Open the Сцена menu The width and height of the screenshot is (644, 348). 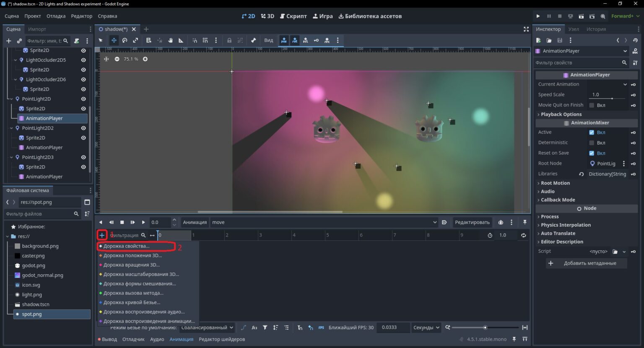pyautogui.click(x=12, y=16)
